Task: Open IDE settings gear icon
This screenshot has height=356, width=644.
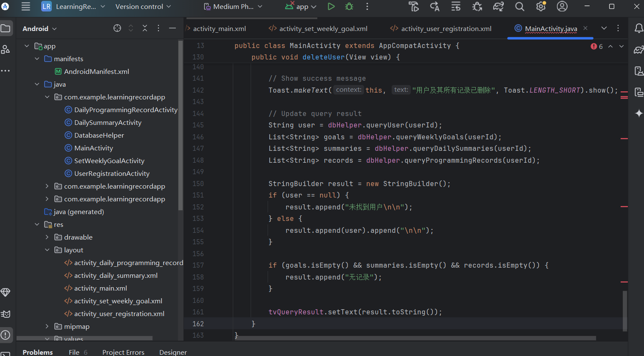Action: (541, 6)
